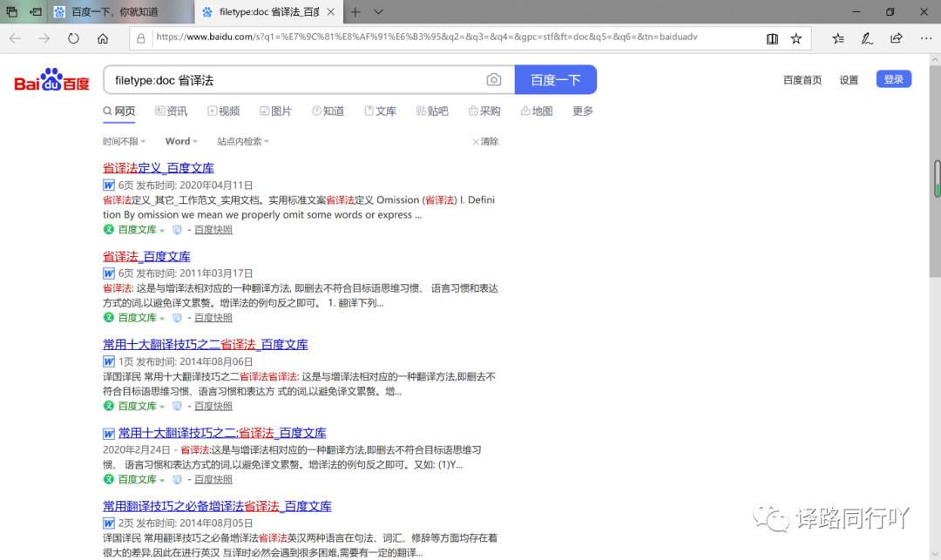Open result 常用十大翻译技巧之二省译法_百度文库
941x560 pixels.
tap(206, 344)
